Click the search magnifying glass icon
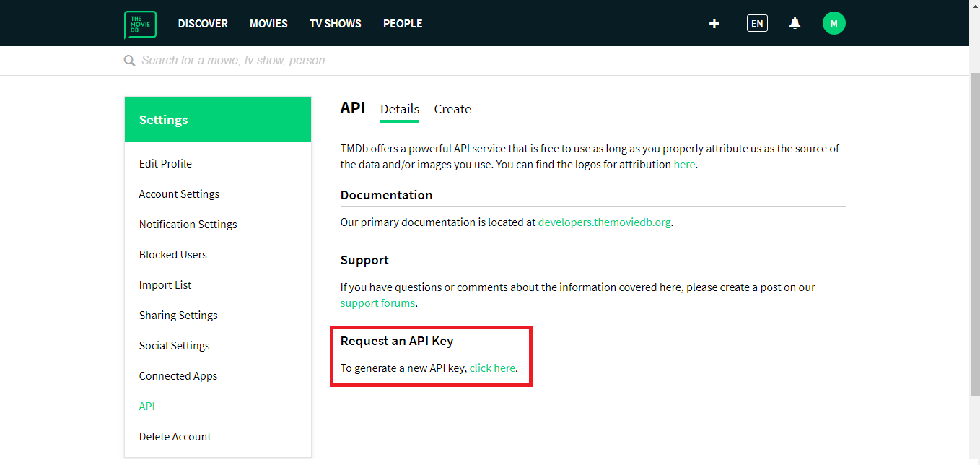The width and height of the screenshot is (980, 465). click(130, 61)
